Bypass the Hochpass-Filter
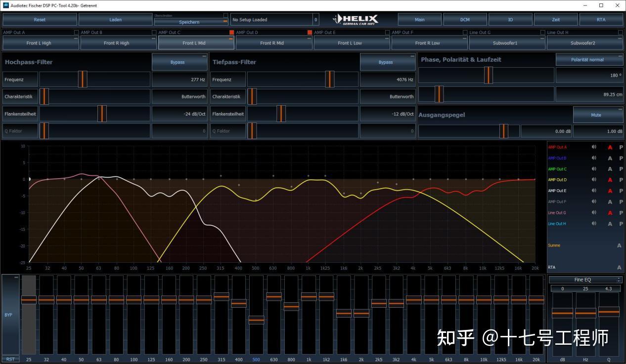The height and width of the screenshot is (364, 626). point(178,62)
